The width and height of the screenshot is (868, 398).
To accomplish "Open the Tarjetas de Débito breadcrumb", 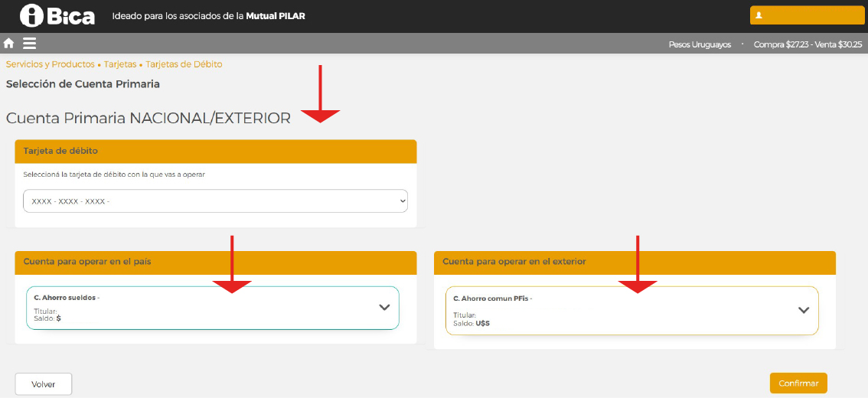I will tap(184, 64).
